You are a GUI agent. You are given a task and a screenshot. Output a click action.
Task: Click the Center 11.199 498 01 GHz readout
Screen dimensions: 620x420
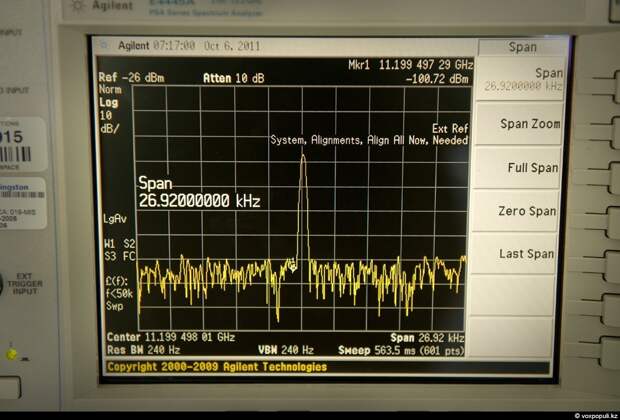tap(171, 337)
